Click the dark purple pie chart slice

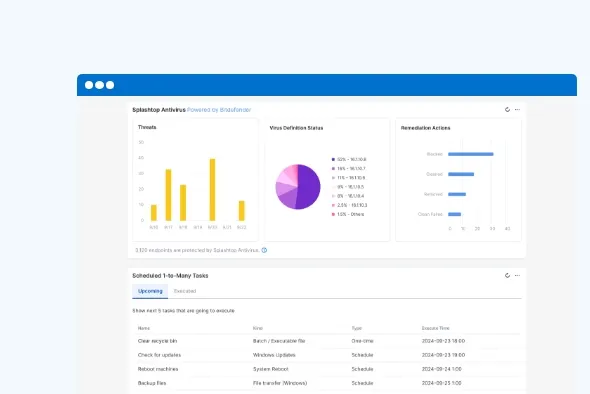coord(309,187)
